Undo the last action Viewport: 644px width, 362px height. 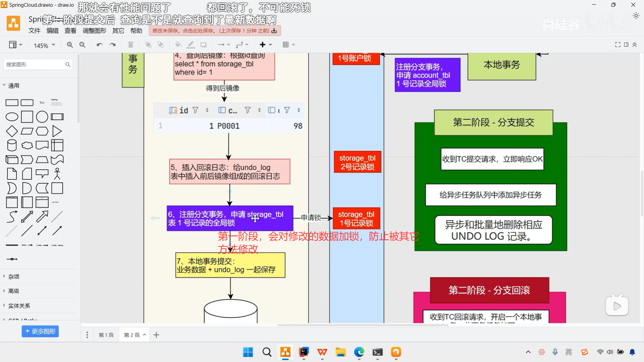coord(100,45)
